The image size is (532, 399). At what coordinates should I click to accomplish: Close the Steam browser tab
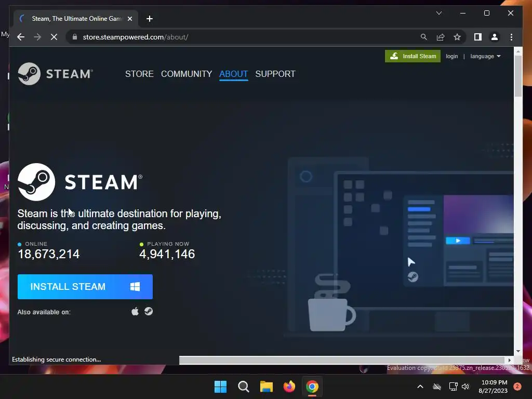click(x=129, y=19)
